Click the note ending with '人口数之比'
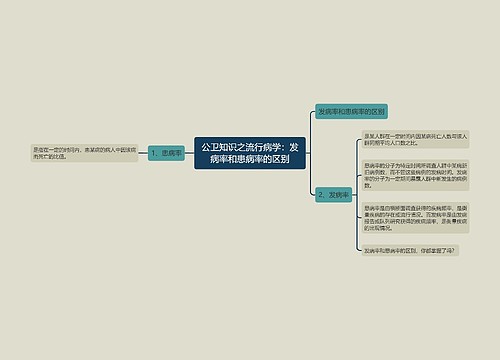The height and width of the screenshot is (360, 500). coord(416,139)
